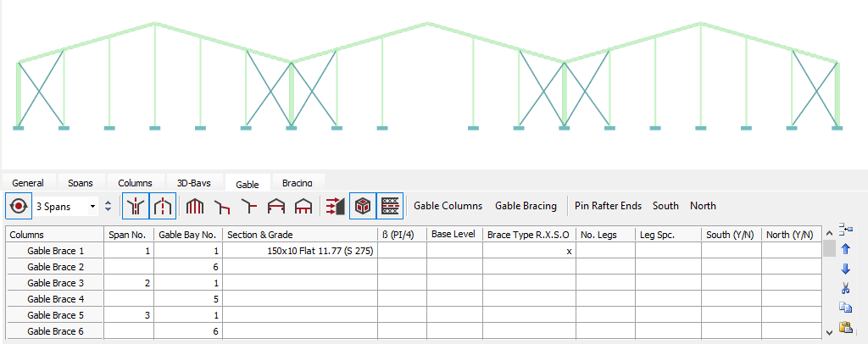Click the Gable Bracing button
Viewport: 868px width, 344px height.
[526, 206]
